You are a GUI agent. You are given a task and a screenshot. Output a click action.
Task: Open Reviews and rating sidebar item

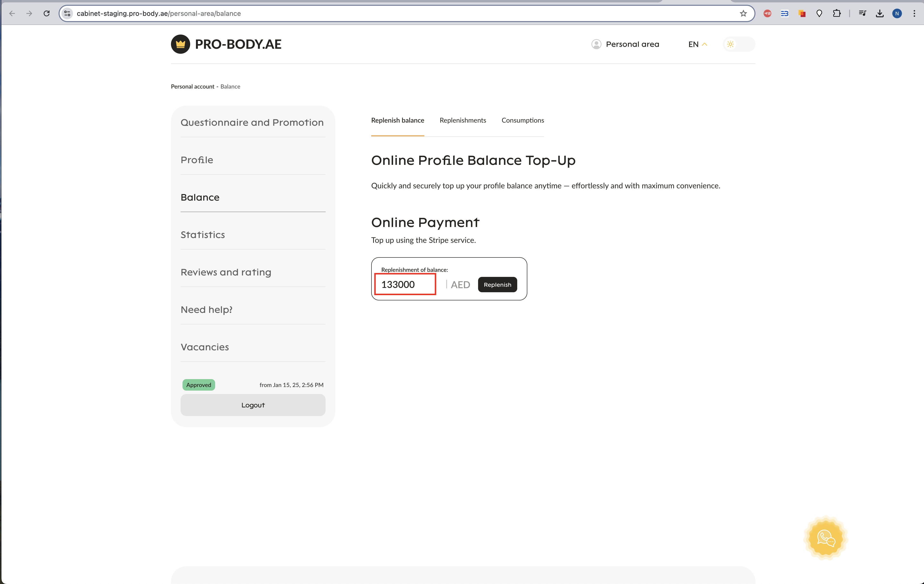pos(226,272)
